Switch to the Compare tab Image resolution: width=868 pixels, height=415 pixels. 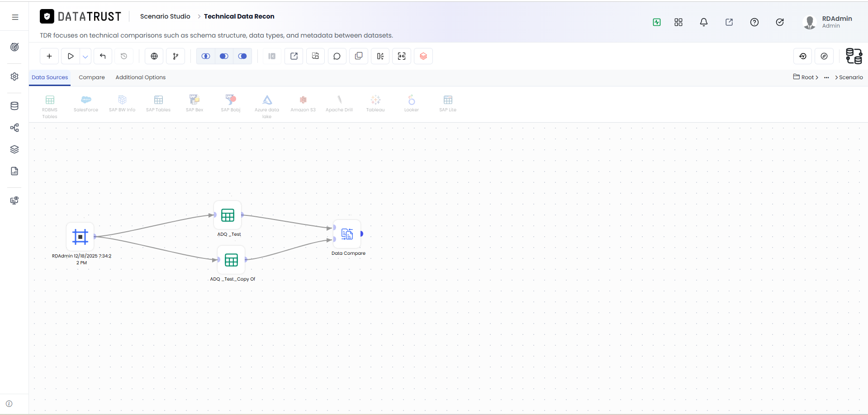click(92, 77)
